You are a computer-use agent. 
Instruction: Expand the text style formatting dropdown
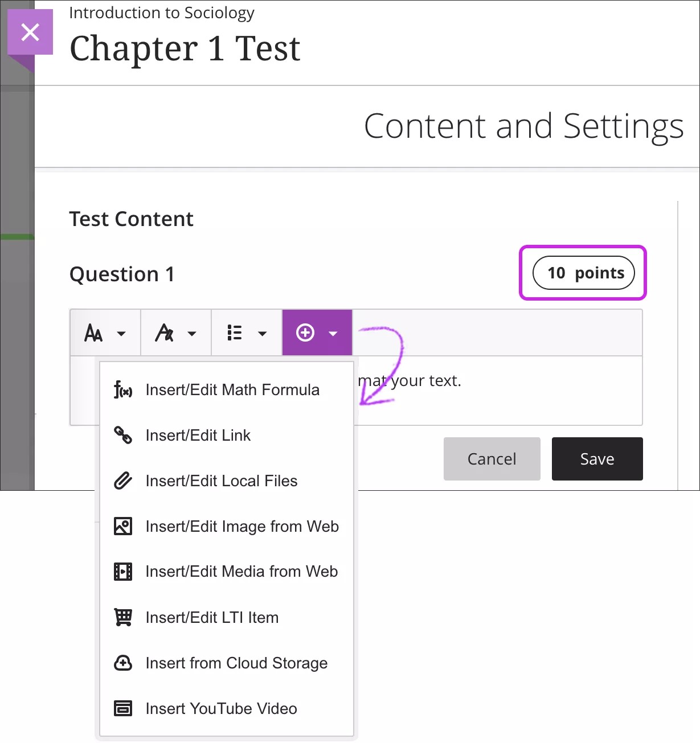click(x=175, y=332)
